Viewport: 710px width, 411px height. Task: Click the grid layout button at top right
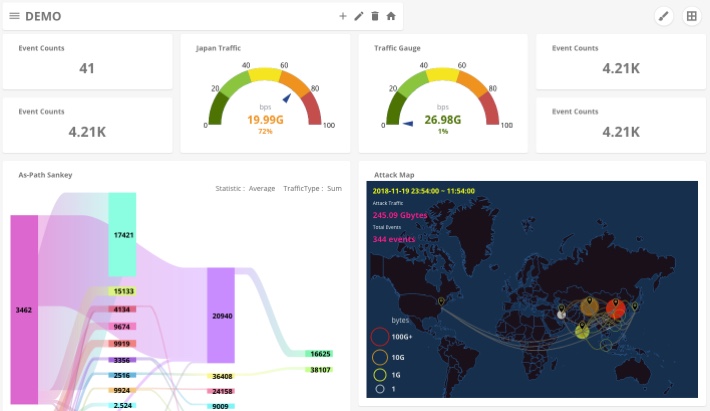point(691,16)
